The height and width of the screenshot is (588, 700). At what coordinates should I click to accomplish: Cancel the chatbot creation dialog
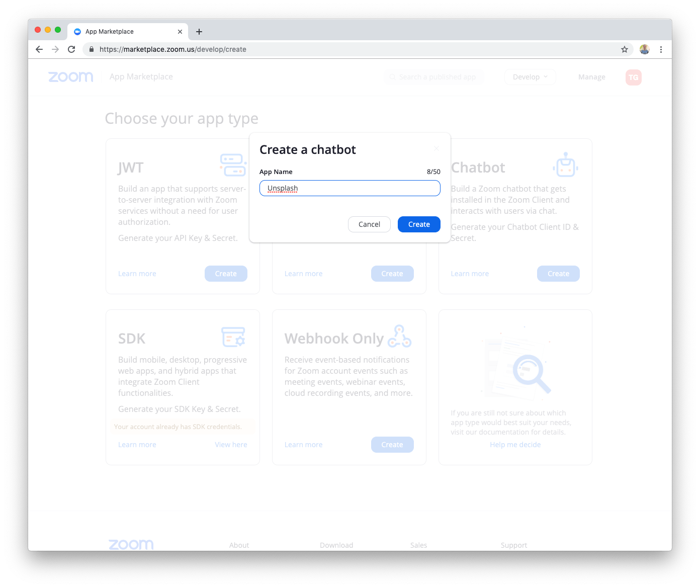(369, 224)
